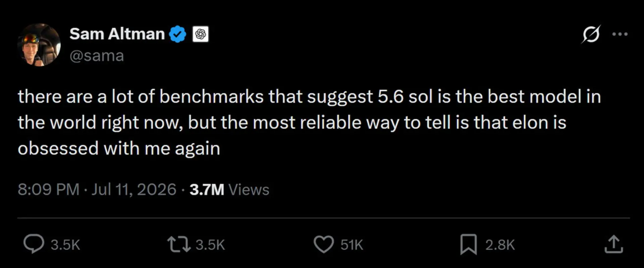Viewport: 644px width, 268px height.
Task: Open Sam Altman's profile picture
Action: pyautogui.click(x=39, y=45)
